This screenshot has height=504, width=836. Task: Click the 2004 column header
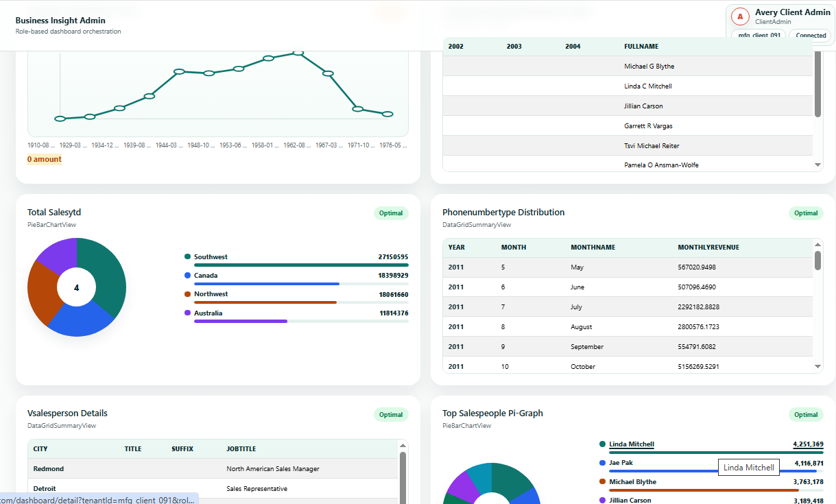(x=573, y=47)
